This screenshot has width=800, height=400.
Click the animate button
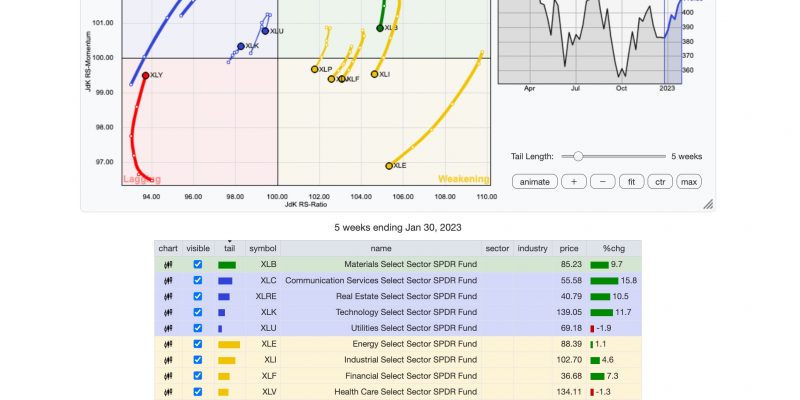[x=535, y=182]
